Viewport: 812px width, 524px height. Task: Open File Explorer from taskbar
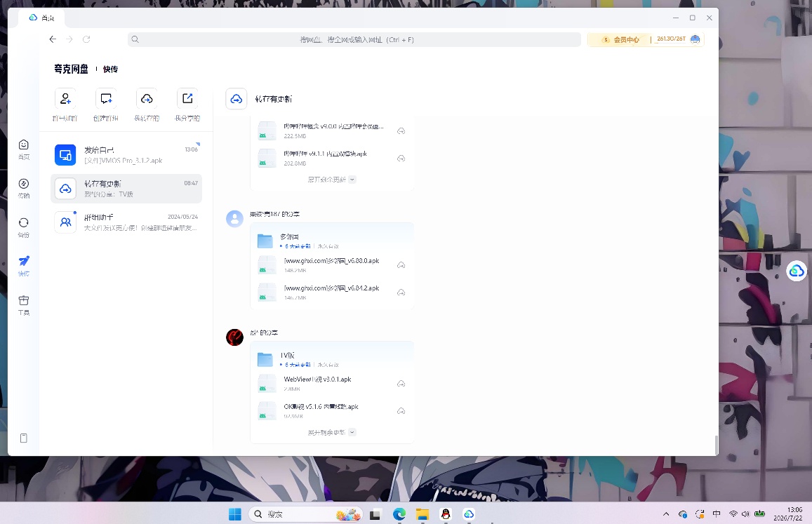[422, 514]
